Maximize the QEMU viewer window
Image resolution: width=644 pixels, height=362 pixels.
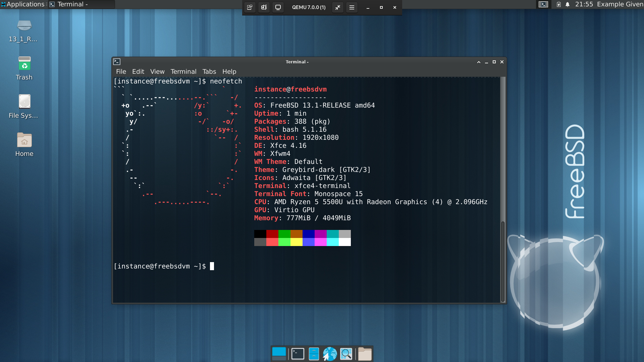pyautogui.click(x=381, y=7)
